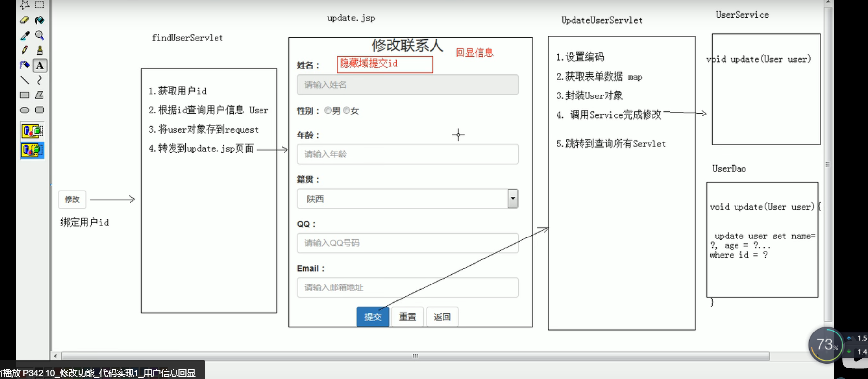Select the 女 radio button
This screenshot has height=379, width=868.
[x=346, y=111]
